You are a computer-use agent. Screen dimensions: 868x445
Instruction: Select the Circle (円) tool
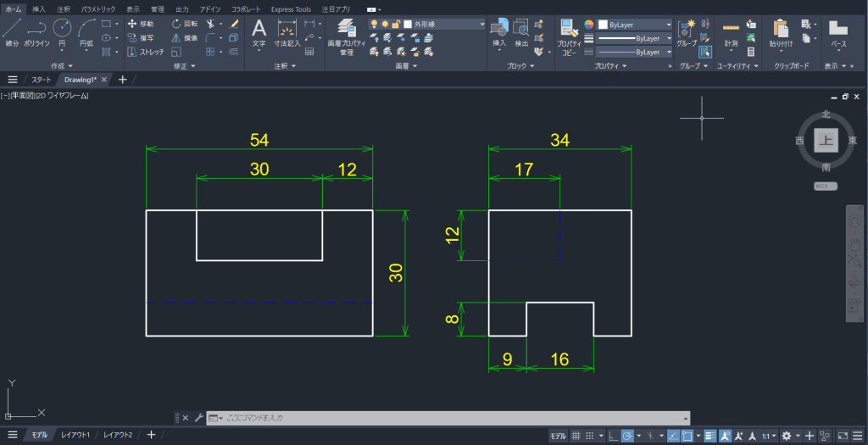[62, 31]
